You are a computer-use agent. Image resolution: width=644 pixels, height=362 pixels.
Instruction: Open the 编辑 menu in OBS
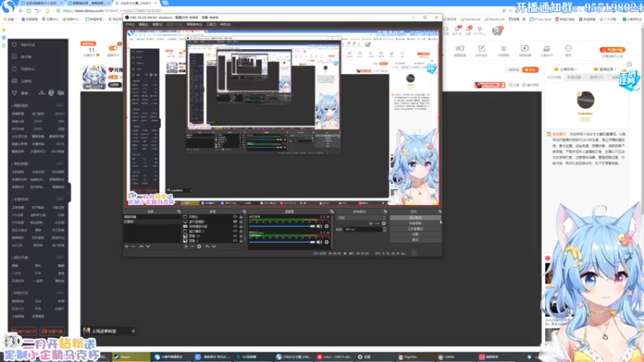pos(143,25)
